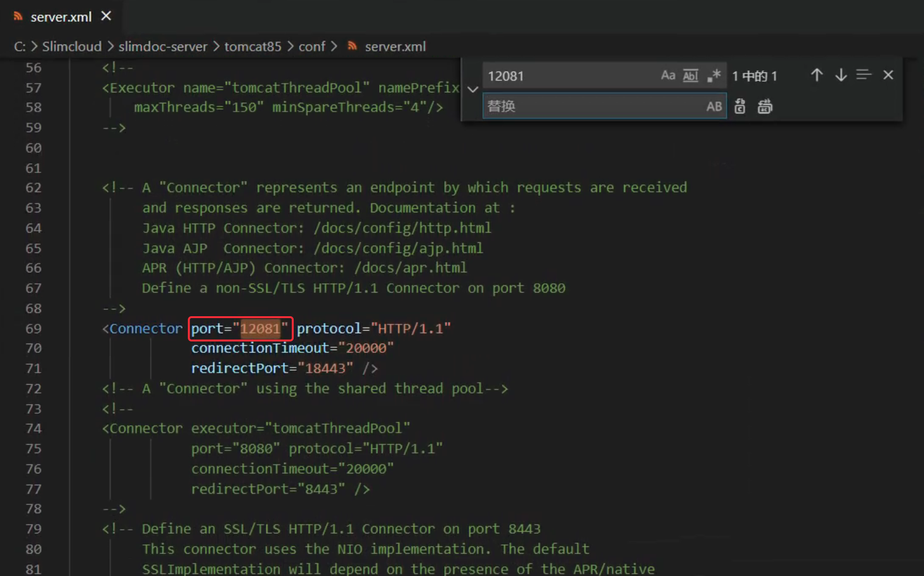Image resolution: width=924 pixels, height=576 pixels.
Task: Open the slimdoc-server breadcrumb folder
Action: point(162,46)
